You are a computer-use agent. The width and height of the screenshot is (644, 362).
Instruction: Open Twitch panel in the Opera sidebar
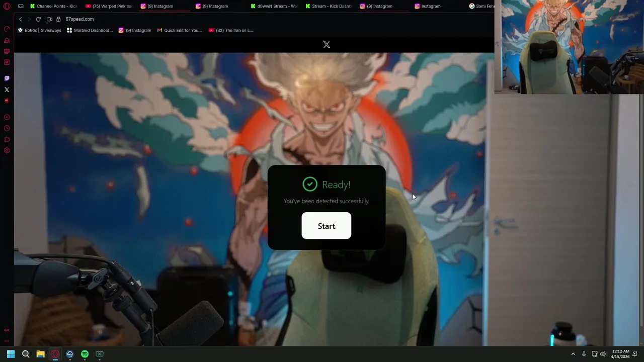[x=7, y=78]
